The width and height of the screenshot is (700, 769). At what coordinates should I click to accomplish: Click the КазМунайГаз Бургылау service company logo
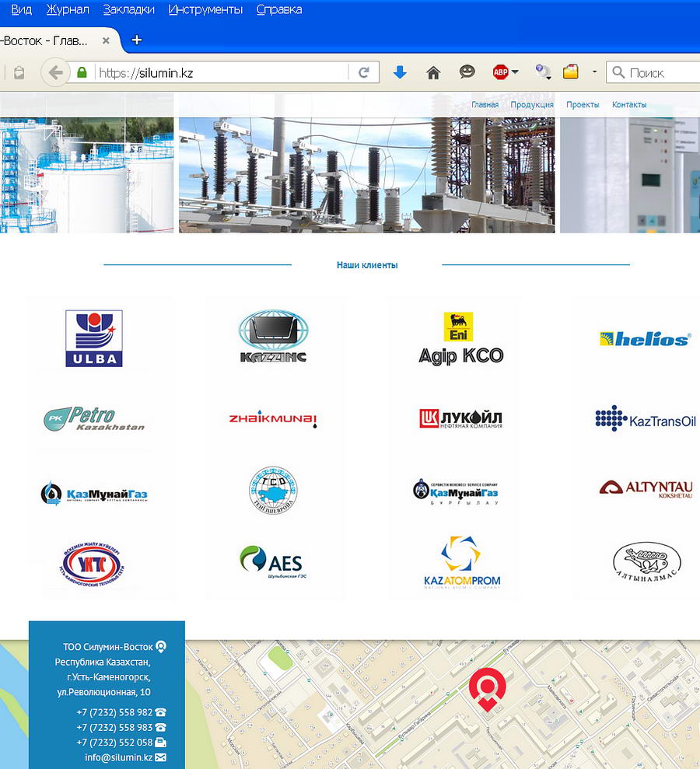tap(456, 492)
